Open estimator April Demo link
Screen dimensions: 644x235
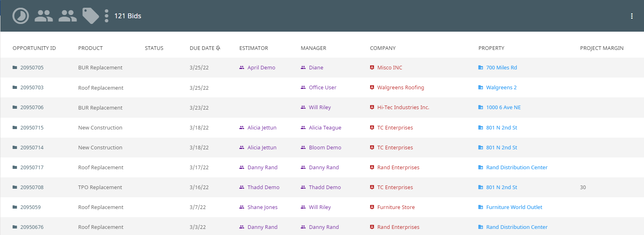[261, 67]
